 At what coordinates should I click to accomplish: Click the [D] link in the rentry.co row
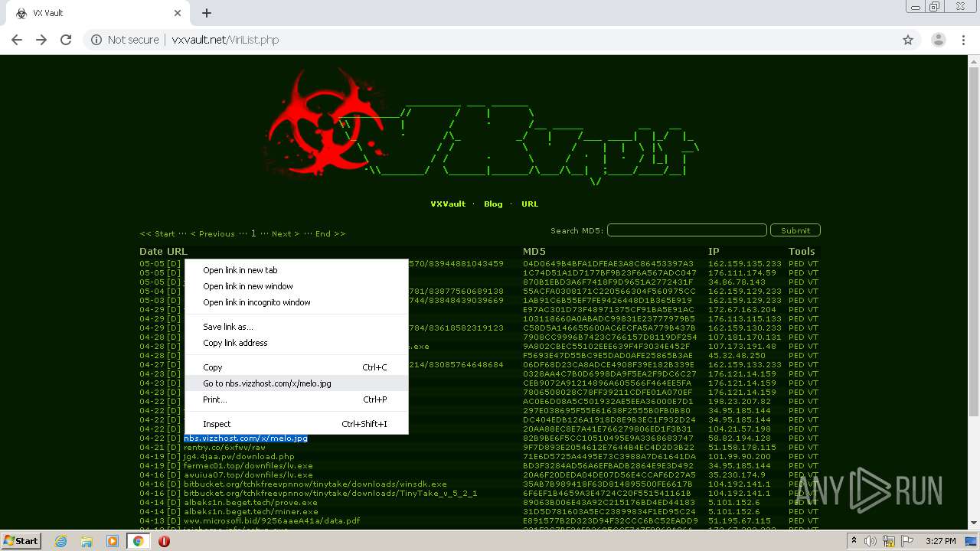pyautogui.click(x=174, y=448)
